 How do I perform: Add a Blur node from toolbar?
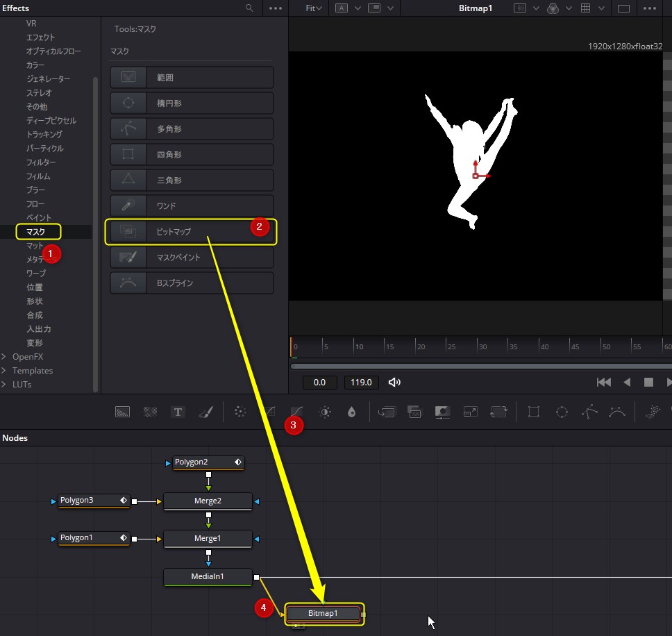pos(351,412)
